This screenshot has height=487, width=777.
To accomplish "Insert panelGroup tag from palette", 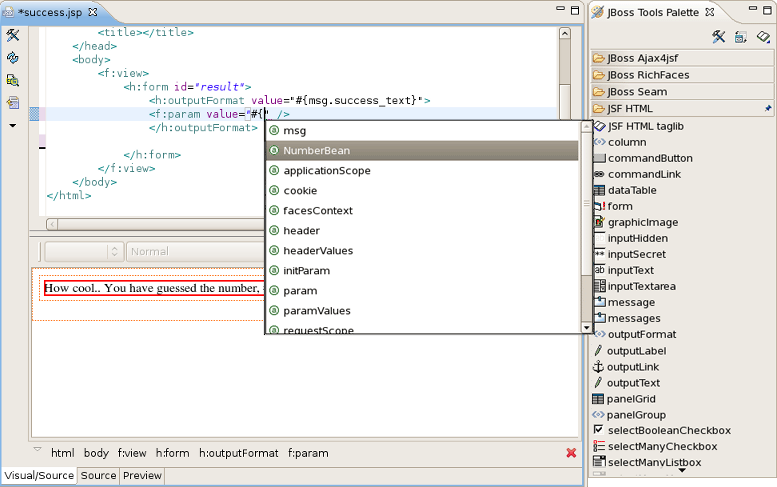I will pyautogui.click(x=629, y=415).
